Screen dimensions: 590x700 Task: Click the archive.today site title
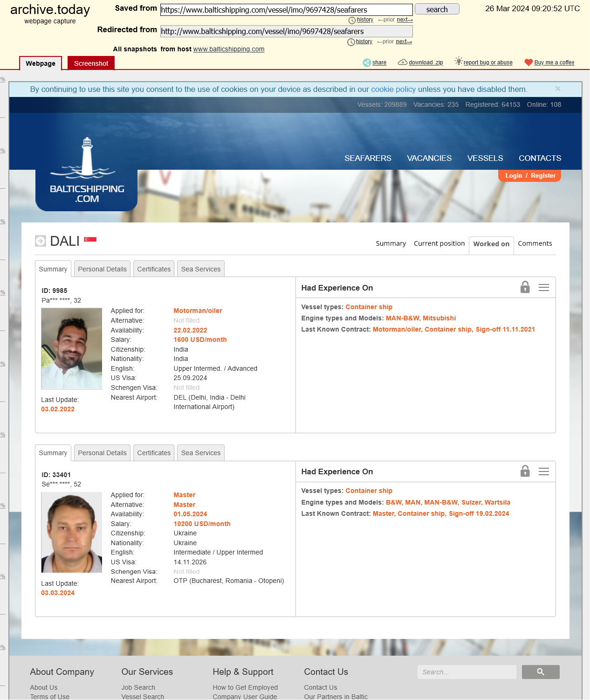50,9
